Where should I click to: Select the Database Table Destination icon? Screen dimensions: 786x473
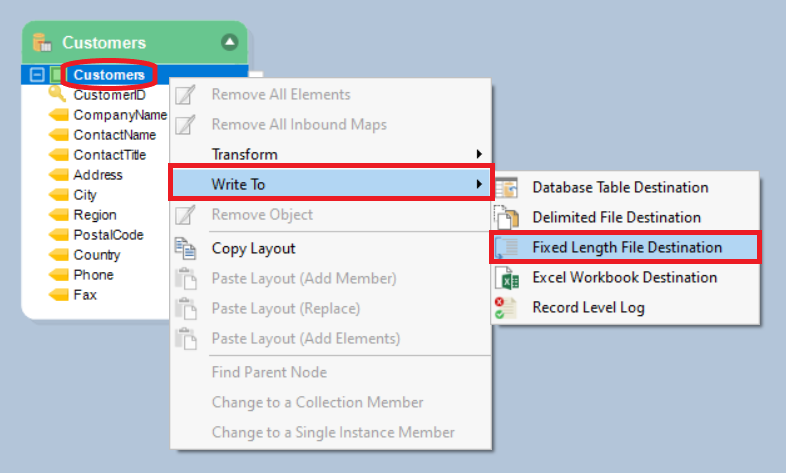pyautogui.click(x=506, y=187)
